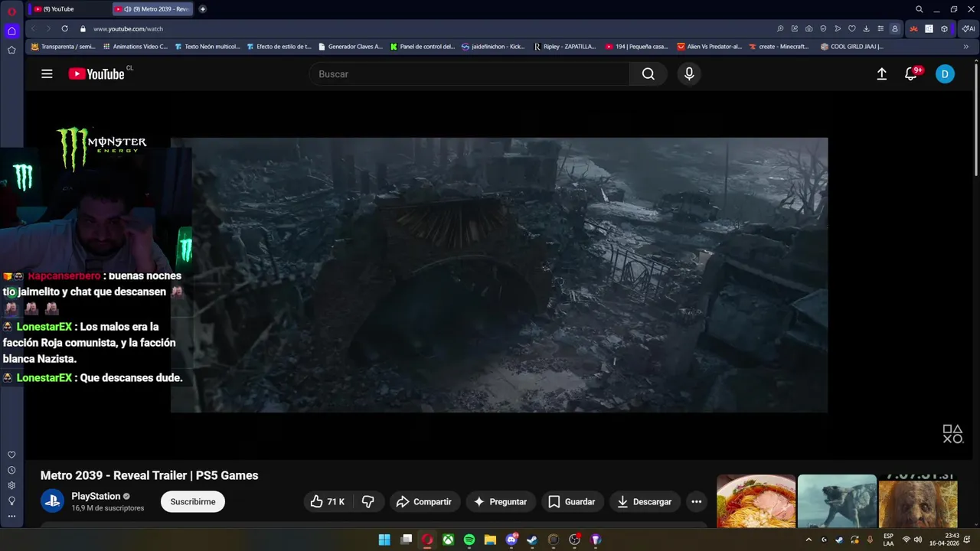Open 'Alien Vs Predator-al...' bookmark
Image resolution: width=980 pixels, height=551 pixels.
coord(709,47)
